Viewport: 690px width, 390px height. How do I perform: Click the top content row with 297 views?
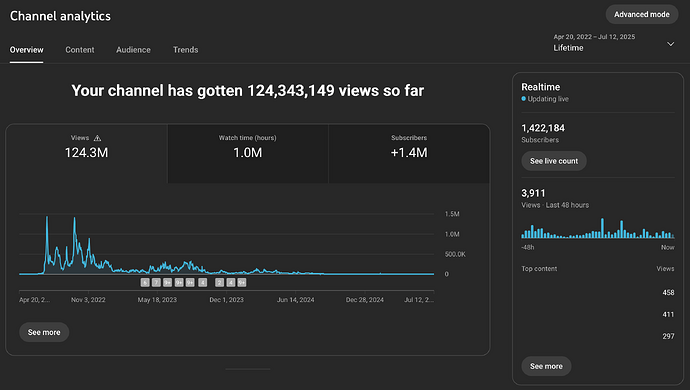click(x=598, y=336)
